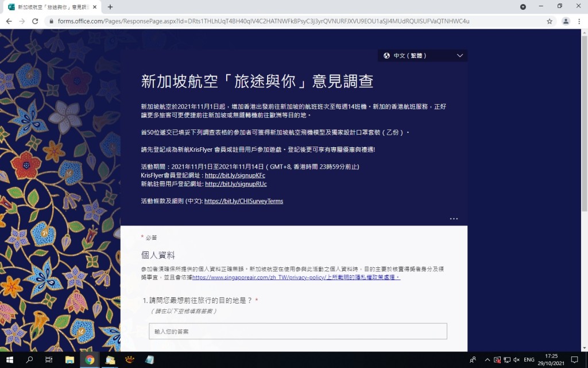The image size is (588, 368).
Task: Click the back navigation arrow
Action: coord(9,21)
